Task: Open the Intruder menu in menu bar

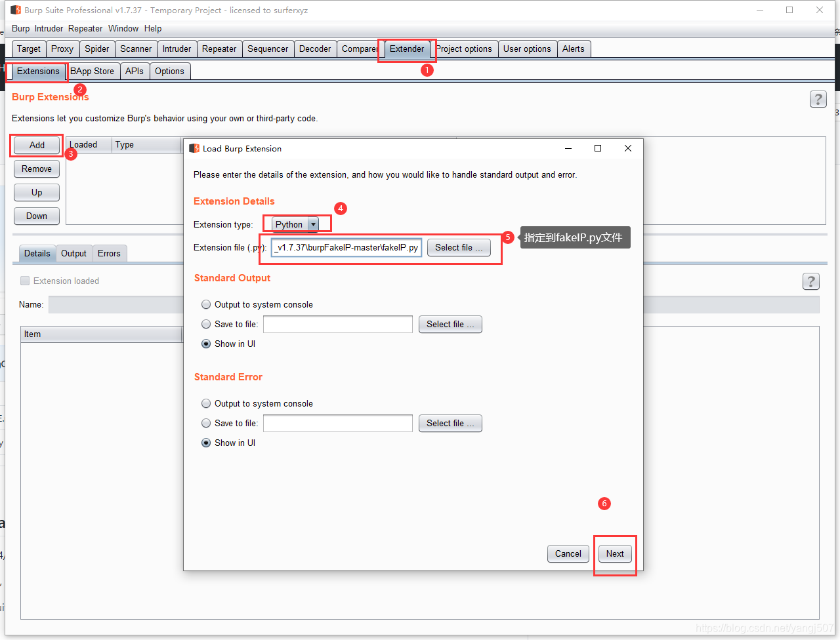Action: point(49,28)
